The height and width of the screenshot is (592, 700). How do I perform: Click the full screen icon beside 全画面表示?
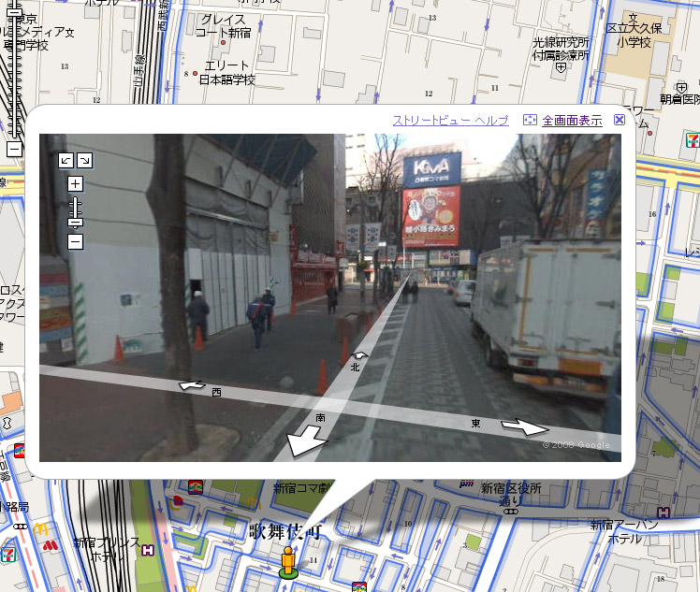point(530,120)
